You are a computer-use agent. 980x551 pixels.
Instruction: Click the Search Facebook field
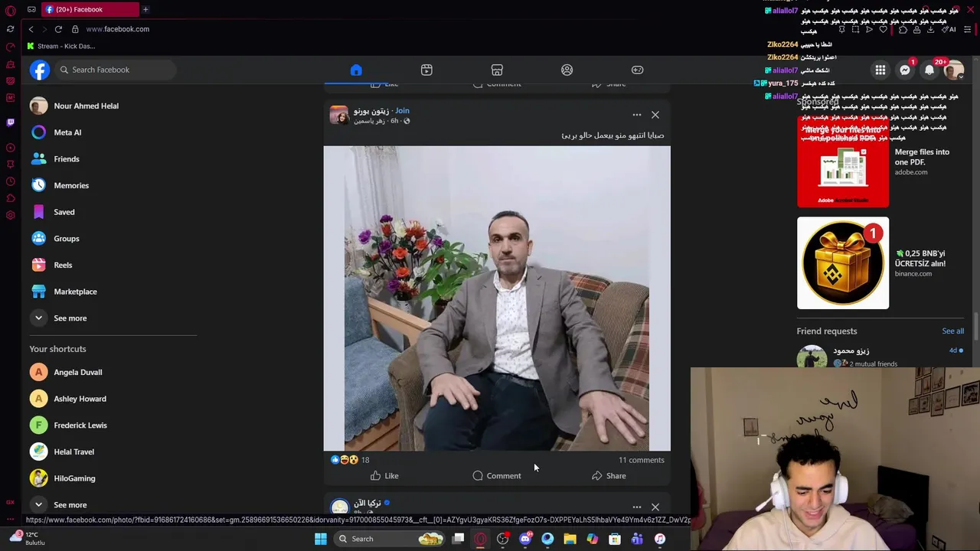[116, 70]
